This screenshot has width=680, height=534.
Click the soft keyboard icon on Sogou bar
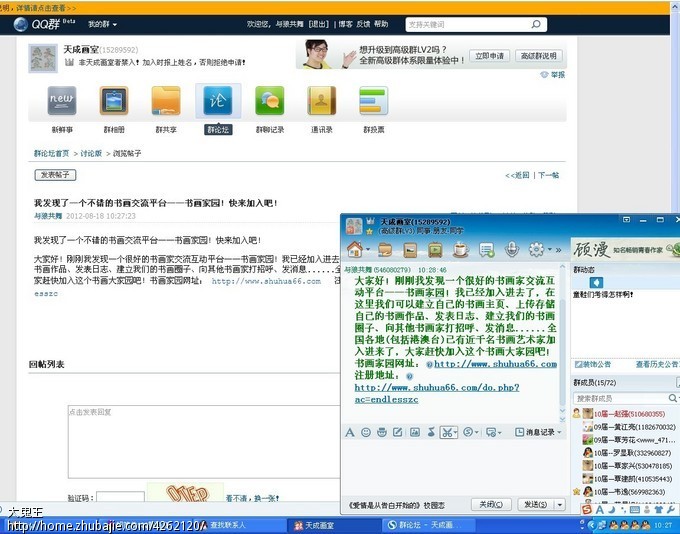coord(634,509)
